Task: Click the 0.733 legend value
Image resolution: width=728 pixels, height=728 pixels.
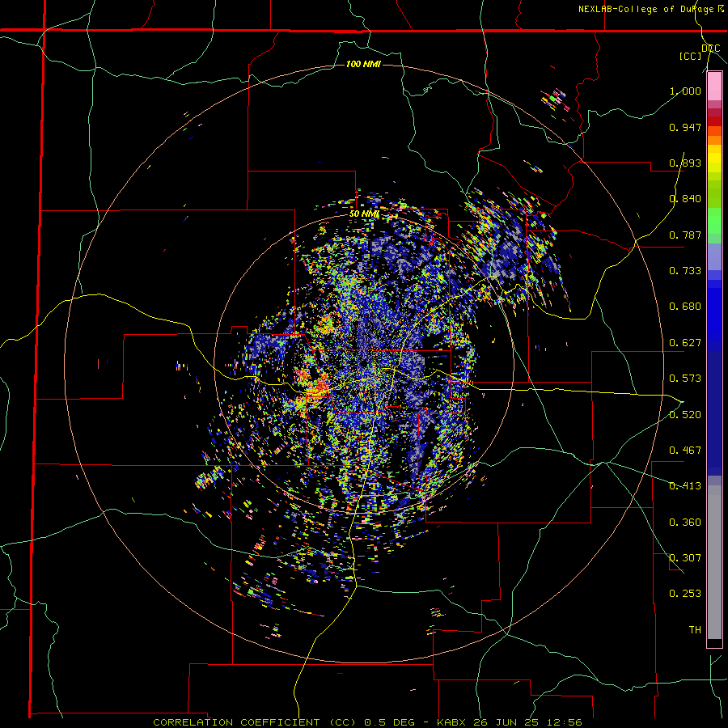Action: tap(685, 271)
